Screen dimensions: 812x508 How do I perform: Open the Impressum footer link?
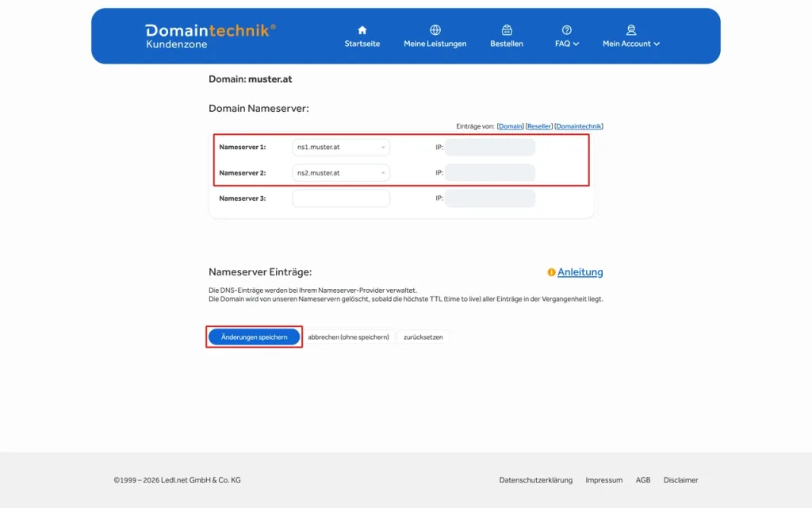[603, 480]
